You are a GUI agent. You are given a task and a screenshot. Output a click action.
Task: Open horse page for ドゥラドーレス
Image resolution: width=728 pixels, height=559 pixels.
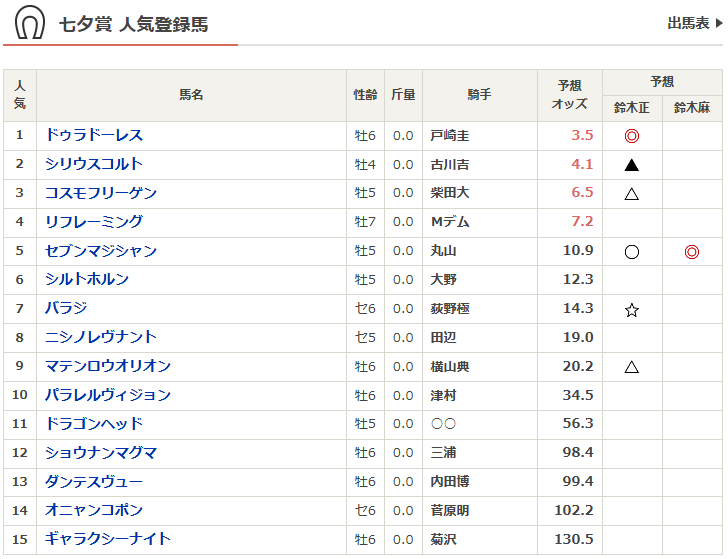tap(94, 135)
